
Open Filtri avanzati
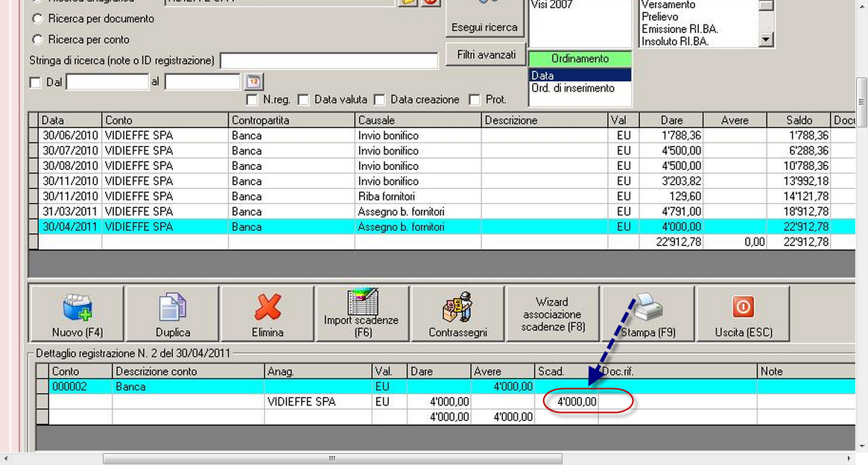point(486,55)
